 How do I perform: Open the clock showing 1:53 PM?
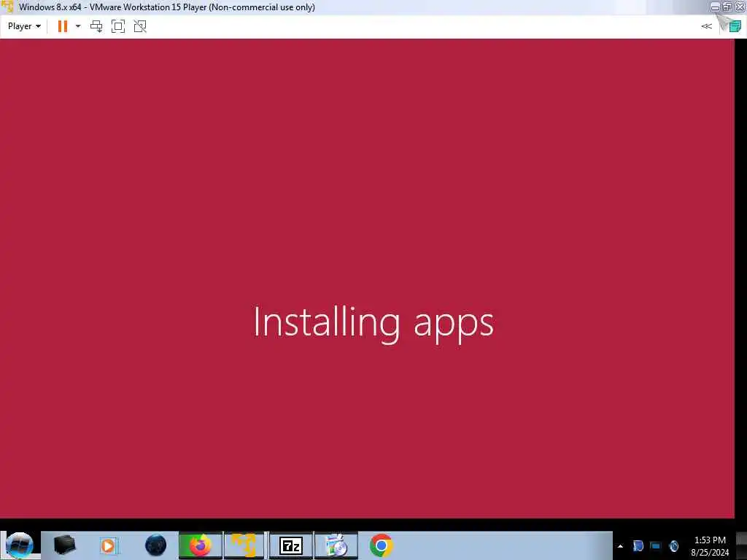[710, 546]
